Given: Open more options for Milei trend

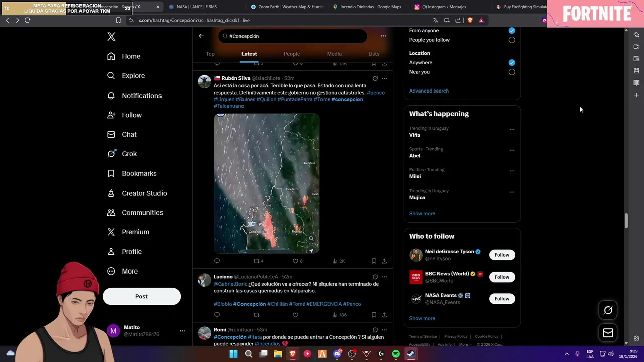Looking at the screenshot, I should pos(512,171).
